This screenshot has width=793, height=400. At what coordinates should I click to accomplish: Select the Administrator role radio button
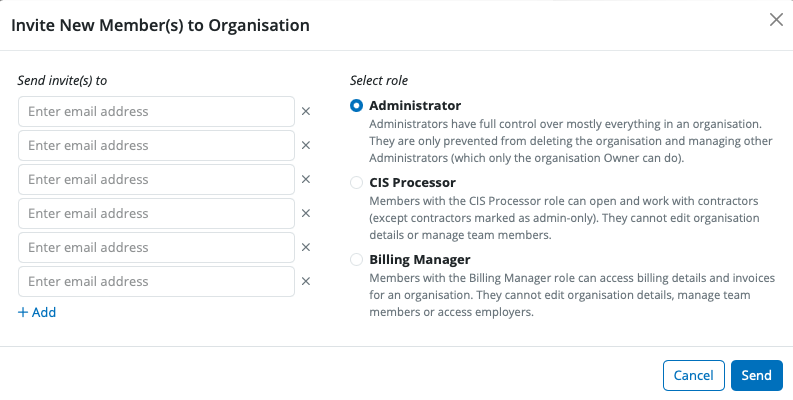[x=357, y=106]
